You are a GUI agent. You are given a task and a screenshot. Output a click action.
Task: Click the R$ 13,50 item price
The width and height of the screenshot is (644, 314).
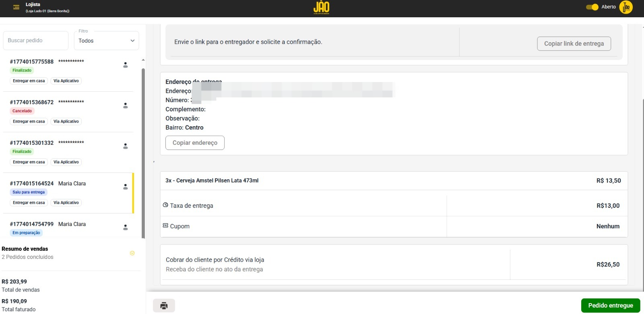click(x=609, y=181)
